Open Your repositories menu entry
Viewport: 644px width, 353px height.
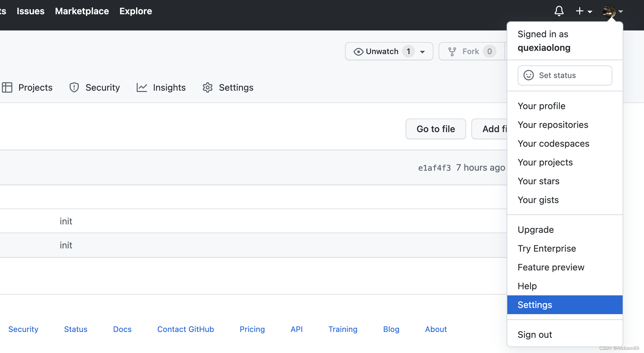point(553,125)
